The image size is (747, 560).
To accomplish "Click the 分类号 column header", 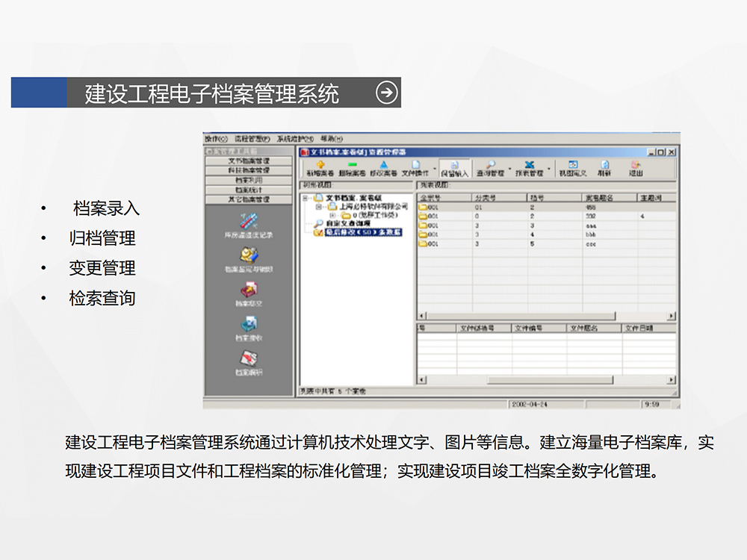I will 499,198.
